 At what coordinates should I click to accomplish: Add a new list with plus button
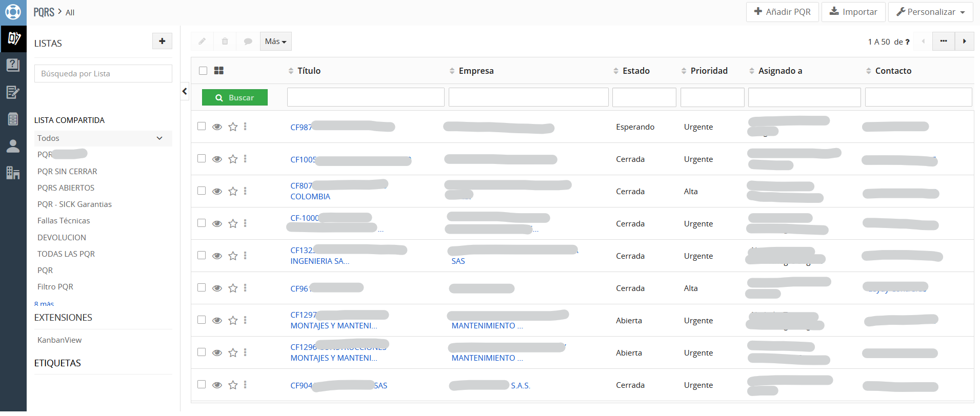162,41
